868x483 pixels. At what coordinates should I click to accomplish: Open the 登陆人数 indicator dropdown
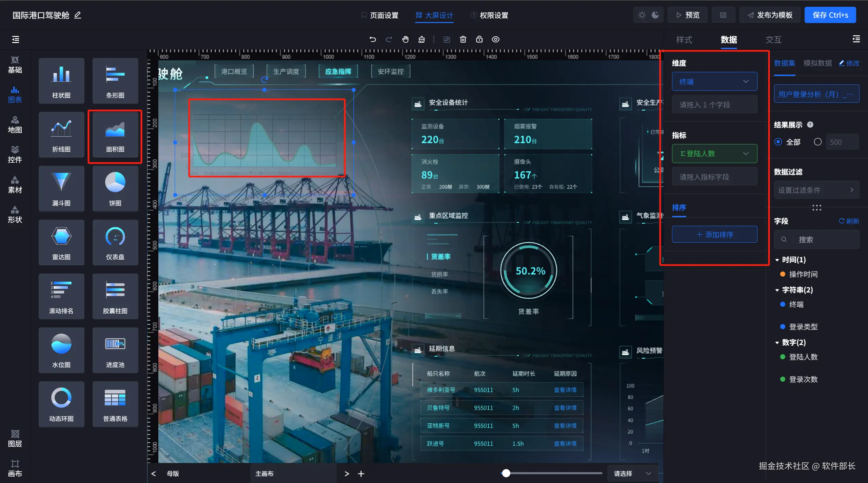click(x=714, y=154)
